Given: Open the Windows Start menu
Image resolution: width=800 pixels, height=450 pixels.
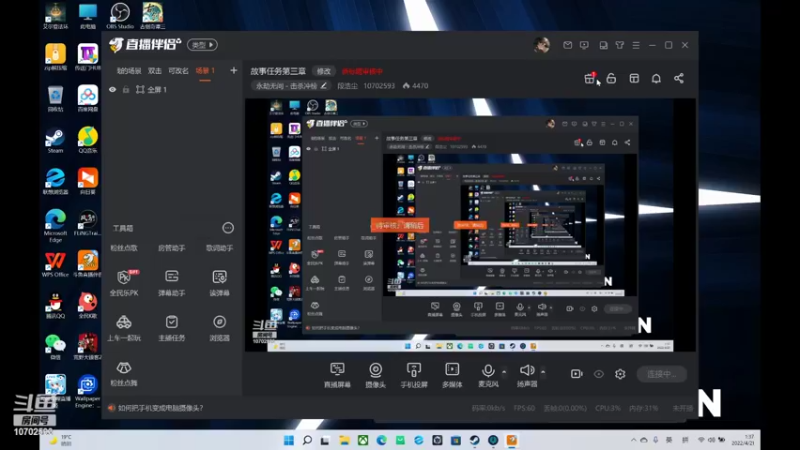Looking at the screenshot, I should [x=289, y=440].
